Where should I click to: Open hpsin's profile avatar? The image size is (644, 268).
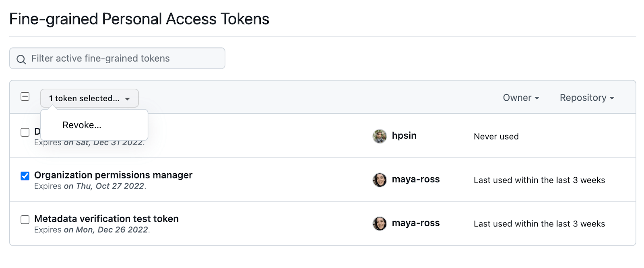coord(380,136)
